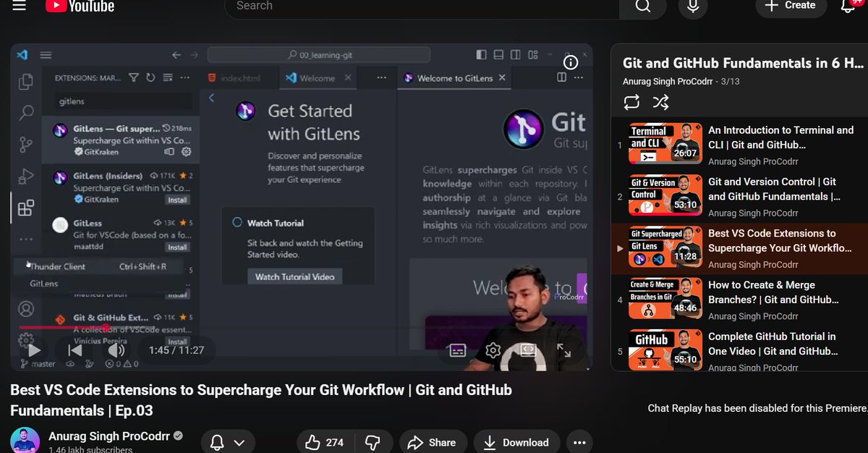The image size is (868, 453).
Task: Open playlist title Git and GitHub Fundamentals
Action: [x=743, y=63]
